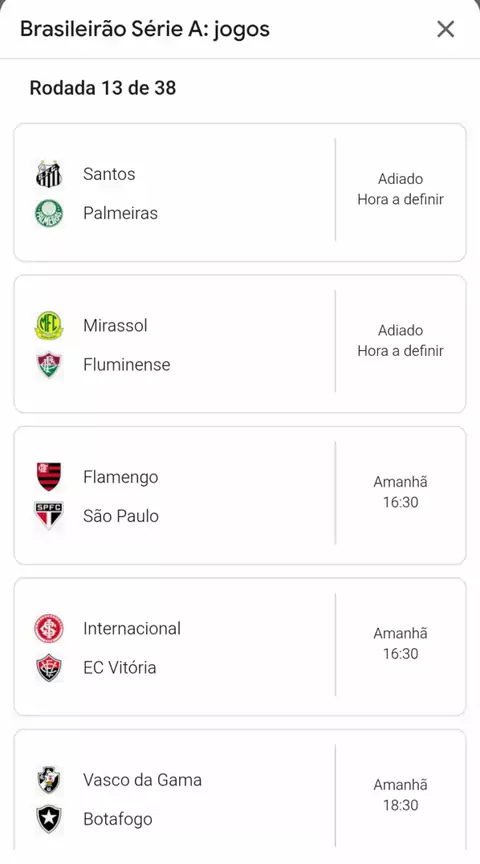Image resolution: width=480 pixels, height=864 pixels.
Task: Click the Rodada 13 de 38 heading
Action: click(x=103, y=88)
